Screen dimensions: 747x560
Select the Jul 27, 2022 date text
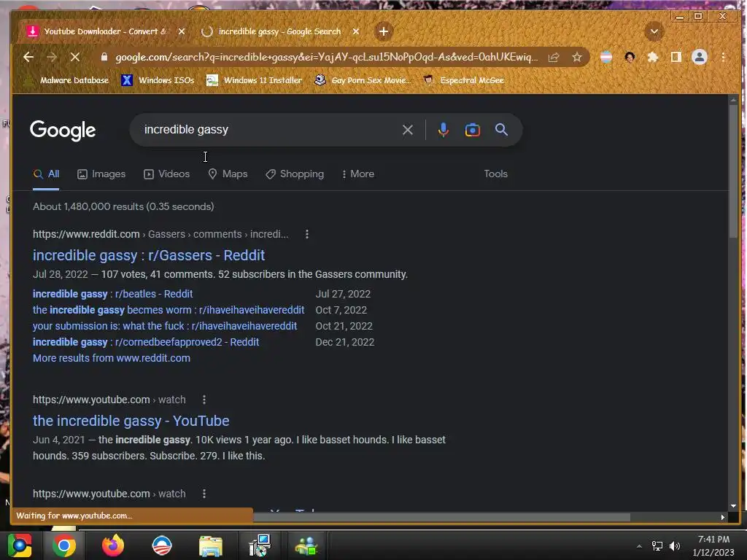tap(343, 294)
